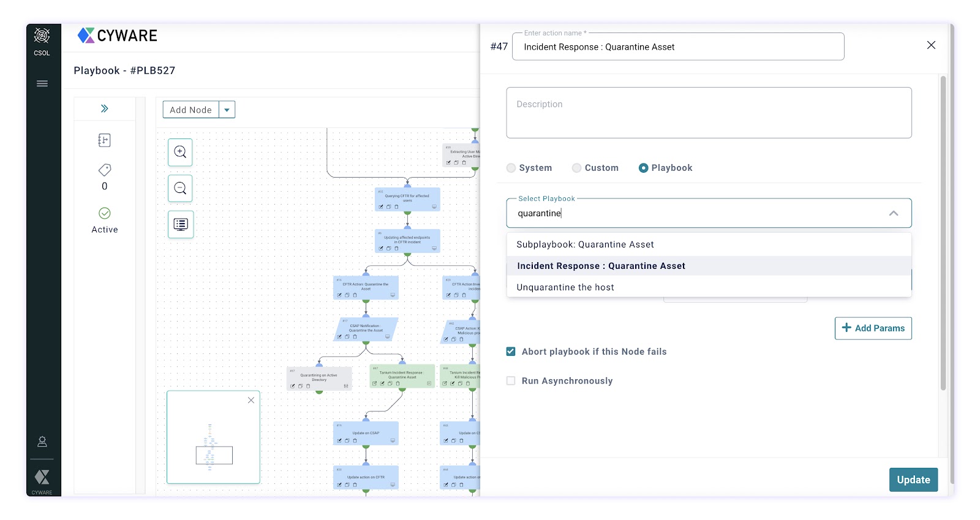Uncheck Abort playbook if this Node fails

pos(511,352)
